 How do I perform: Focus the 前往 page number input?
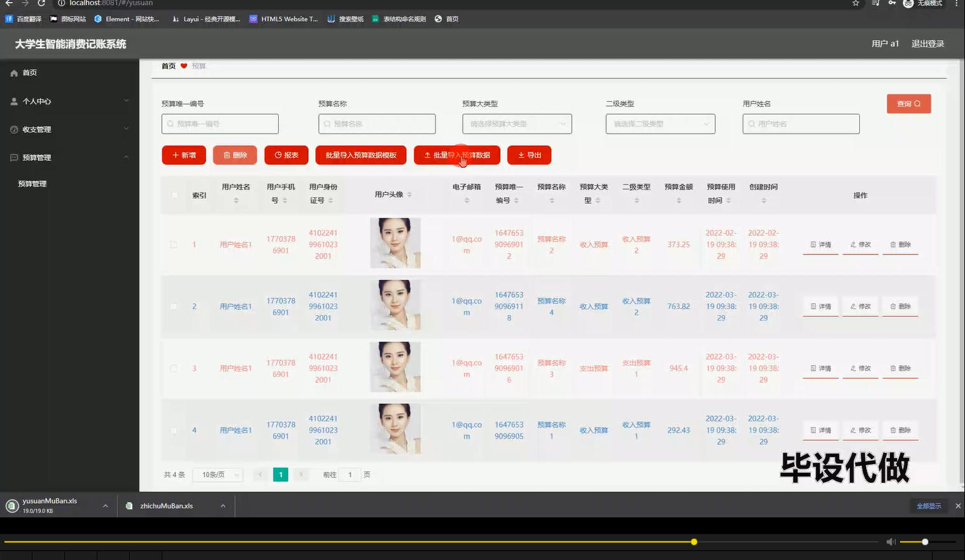pos(350,475)
